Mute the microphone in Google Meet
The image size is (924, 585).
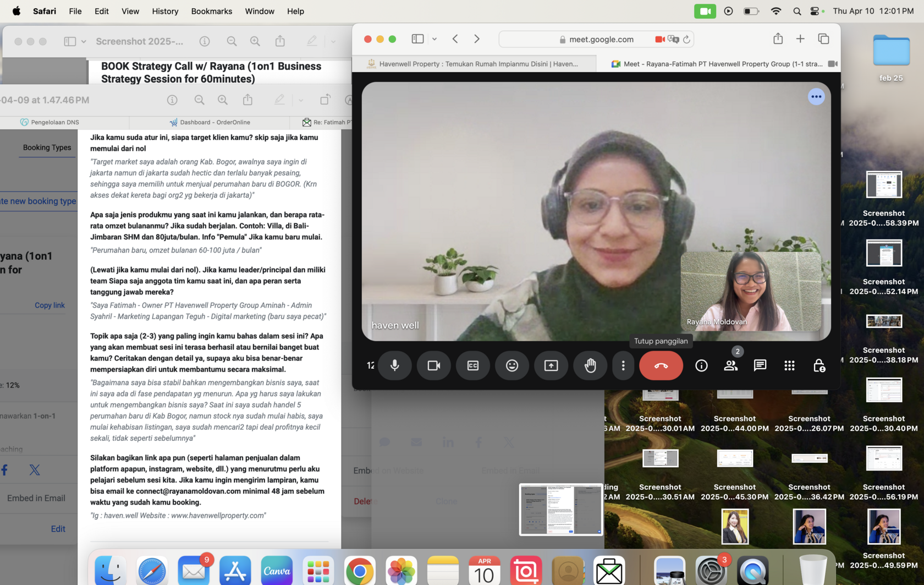pos(395,365)
